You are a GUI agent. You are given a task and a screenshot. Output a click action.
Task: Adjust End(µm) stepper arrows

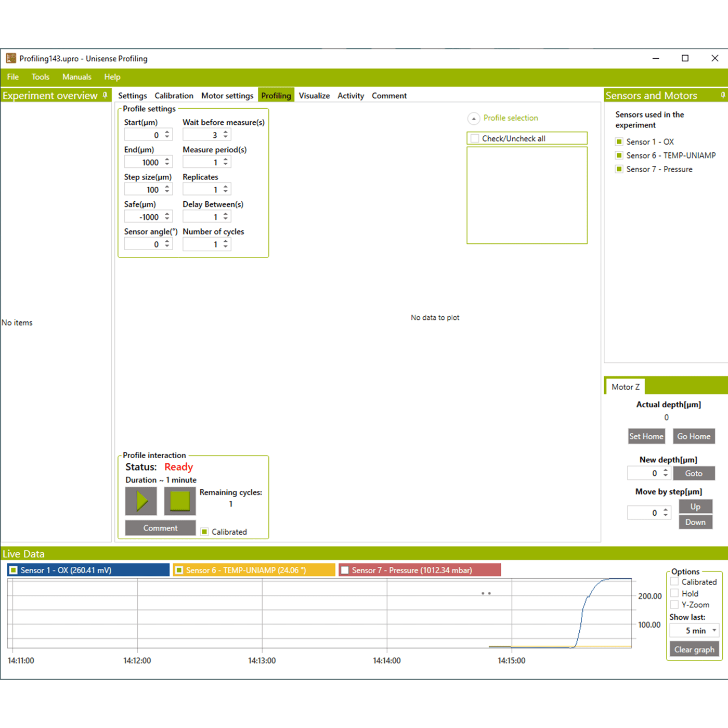[x=167, y=162]
